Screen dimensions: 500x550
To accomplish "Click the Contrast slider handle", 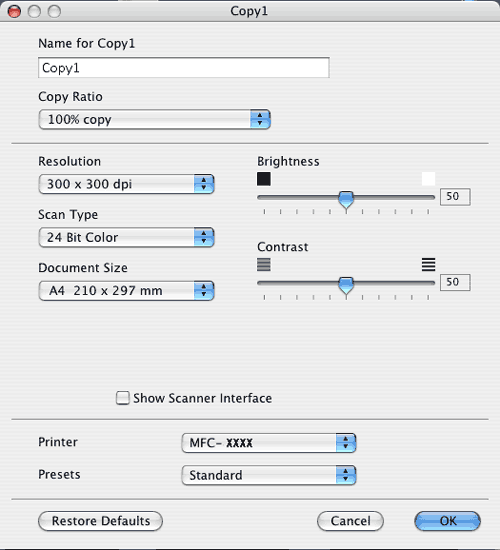I will point(346,286).
